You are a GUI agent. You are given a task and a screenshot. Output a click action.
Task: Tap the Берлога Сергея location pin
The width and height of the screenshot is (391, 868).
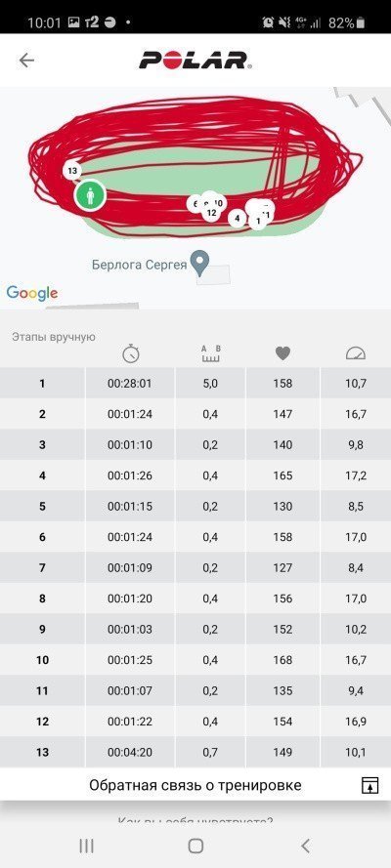(x=199, y=264)
